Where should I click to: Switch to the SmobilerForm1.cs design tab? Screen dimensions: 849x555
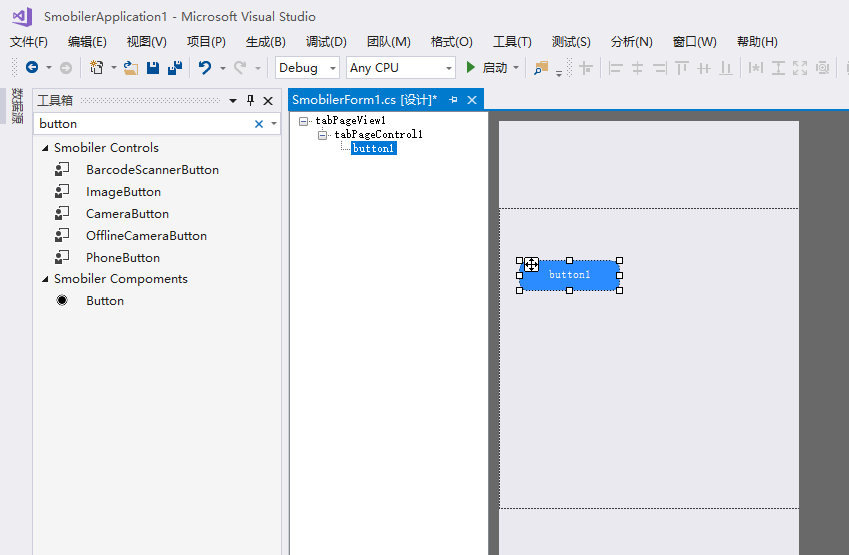click(x=364, y=100)
